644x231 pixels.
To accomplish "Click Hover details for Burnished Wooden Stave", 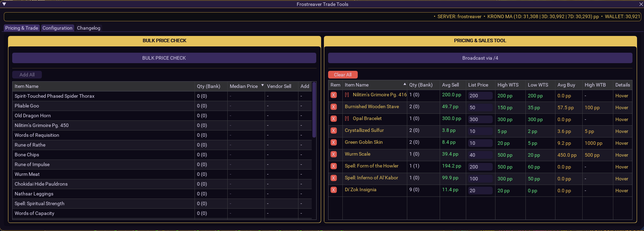I will [622, 107].
